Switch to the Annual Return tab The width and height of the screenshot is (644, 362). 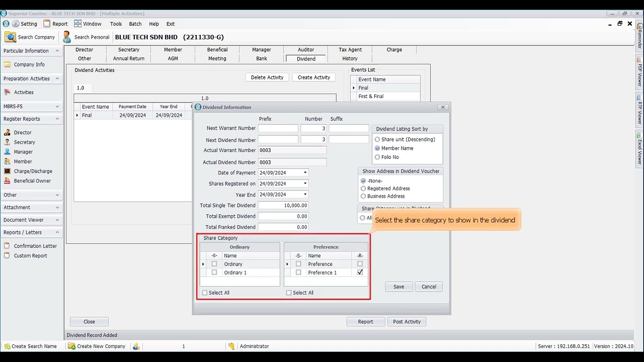[x=129, y=58]
